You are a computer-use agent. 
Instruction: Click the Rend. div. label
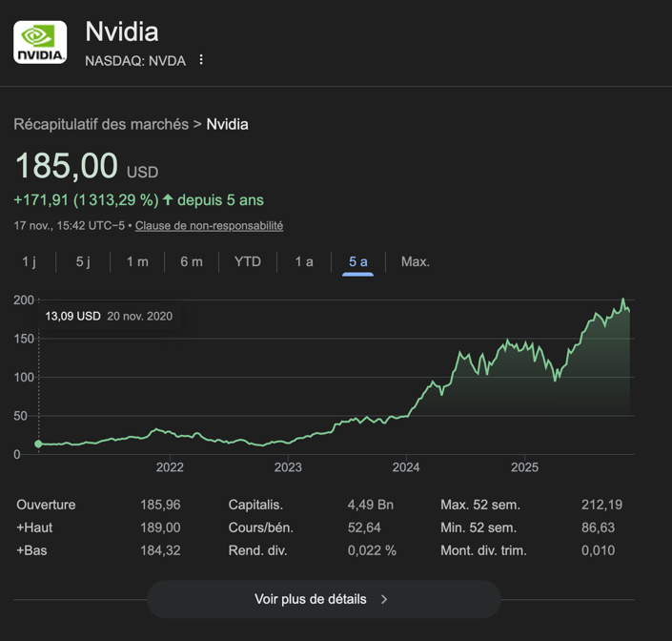[257, 550]
